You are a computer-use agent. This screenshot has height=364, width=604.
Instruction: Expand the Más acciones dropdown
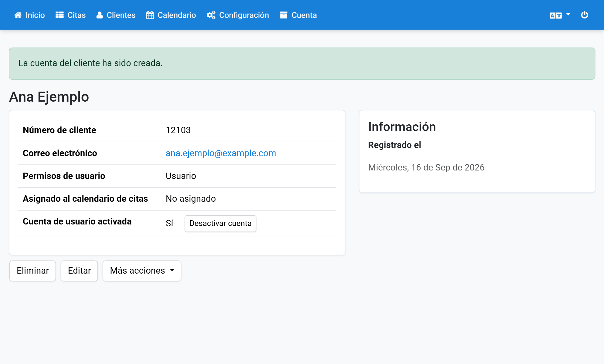coord(142,271)
